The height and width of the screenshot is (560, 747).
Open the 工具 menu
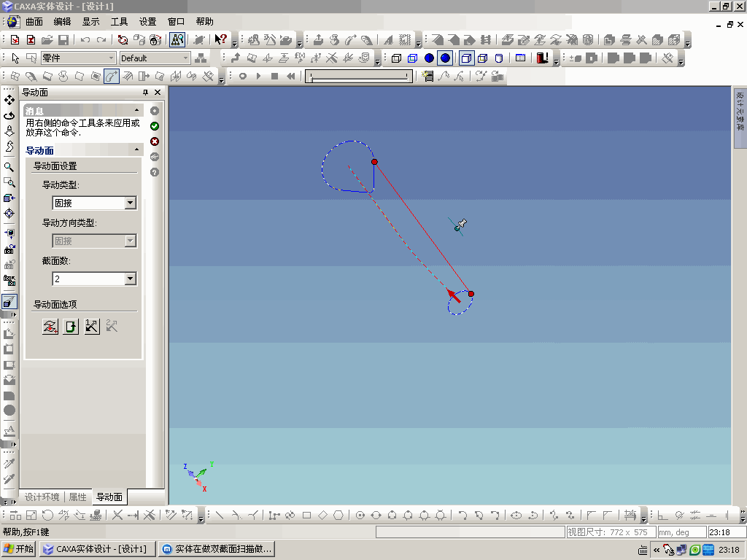coord(119,21)
